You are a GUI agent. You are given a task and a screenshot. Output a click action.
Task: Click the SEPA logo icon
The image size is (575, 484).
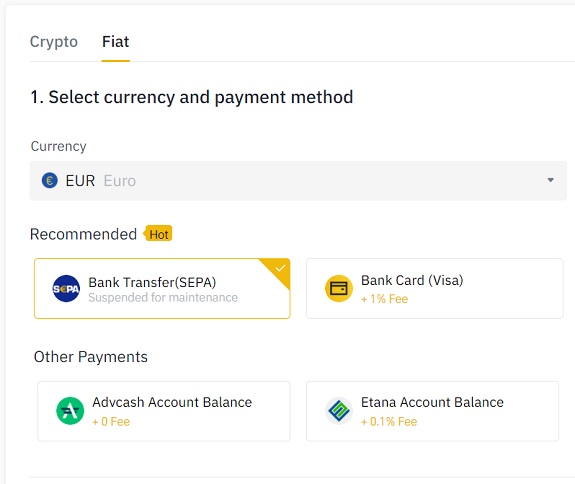pyautogui.click(x=66, y=289)
